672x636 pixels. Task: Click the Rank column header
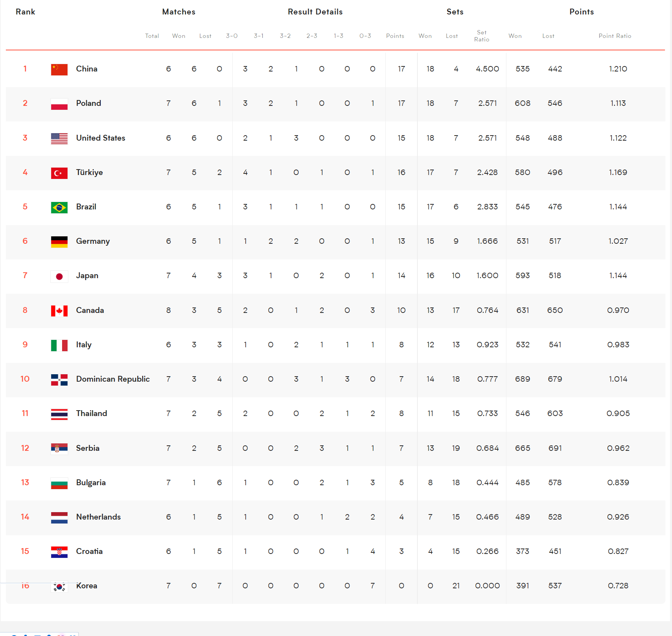25,12
